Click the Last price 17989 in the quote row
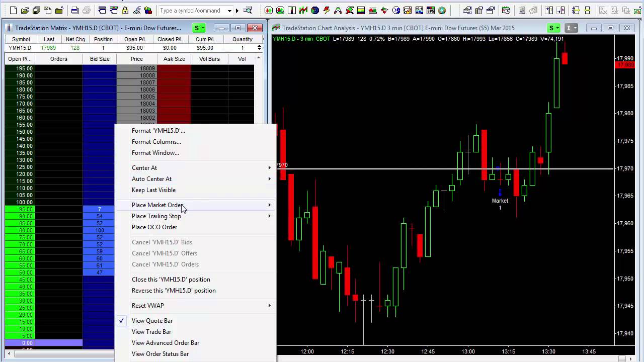This screenshot has width=644, height=362. 48,48
